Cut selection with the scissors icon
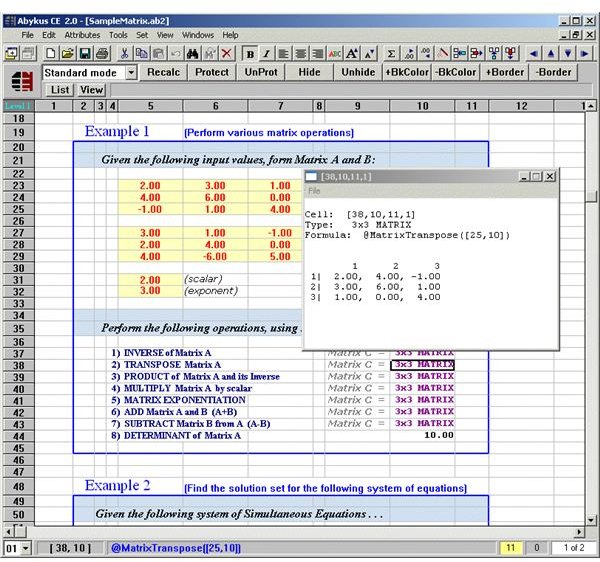600x562 pixels. pyautogui.click(x=124, y=54)
